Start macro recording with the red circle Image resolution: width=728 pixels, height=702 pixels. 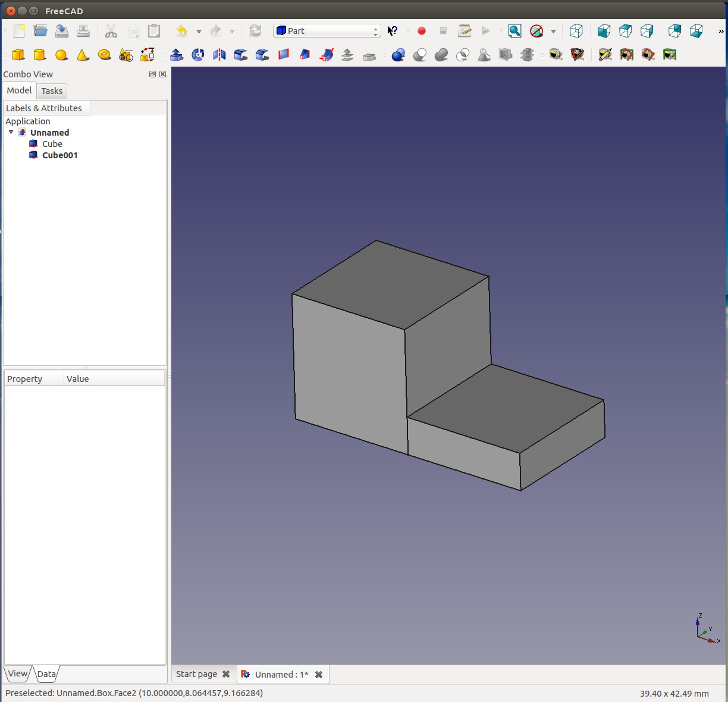(422, 31)
